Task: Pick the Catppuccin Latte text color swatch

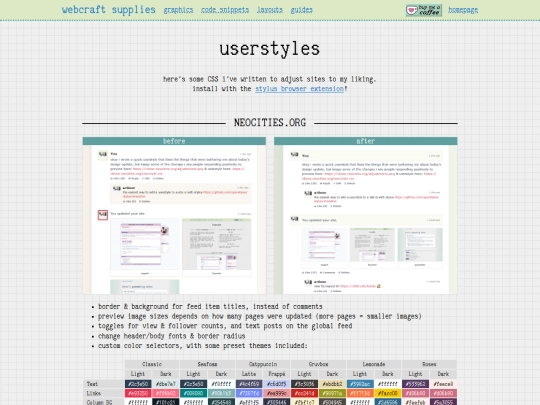Action: click(x=249, y=384)
